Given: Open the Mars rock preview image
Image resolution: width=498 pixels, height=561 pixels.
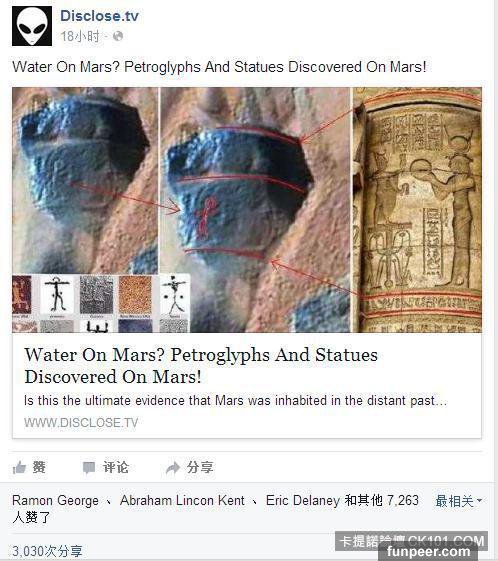Looking at the screenshot, I should (x=247, y=210).
